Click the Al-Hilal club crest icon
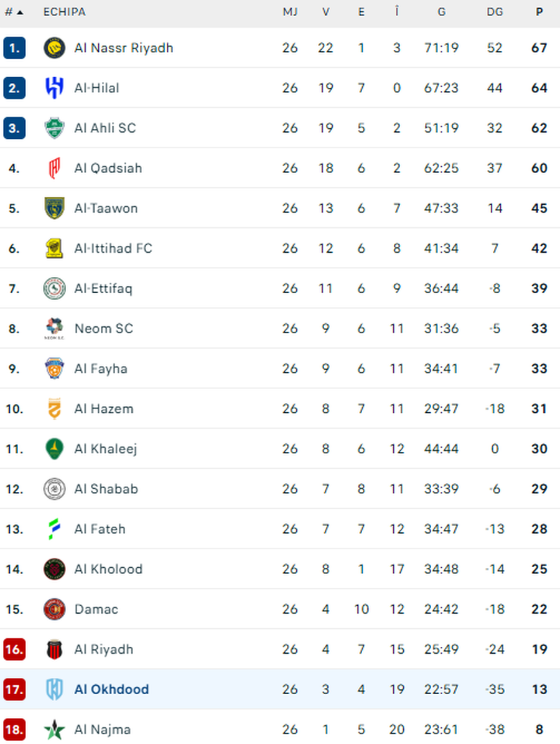Screen dimensions: 560x744 click(x=55, y=88)
